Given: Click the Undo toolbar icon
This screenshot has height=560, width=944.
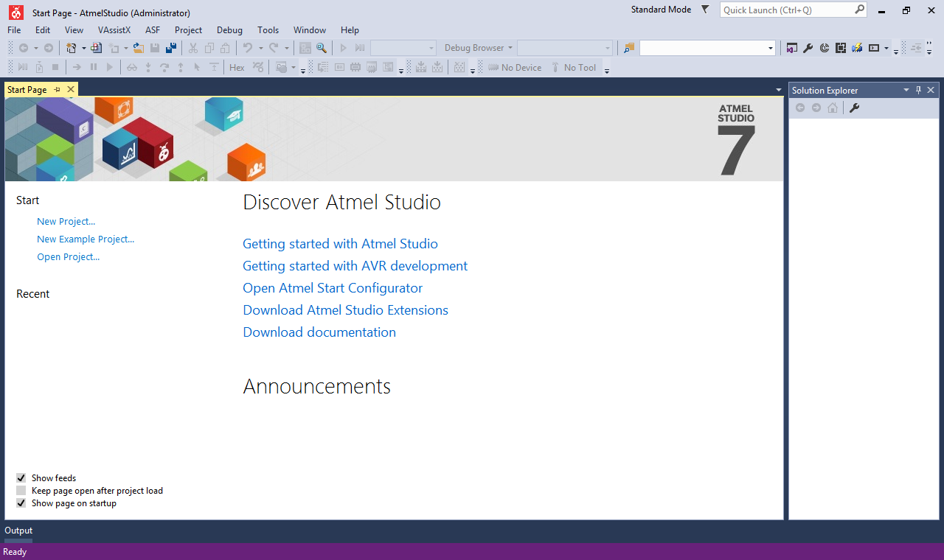Looking at the screenshot, I should [248, 48].
